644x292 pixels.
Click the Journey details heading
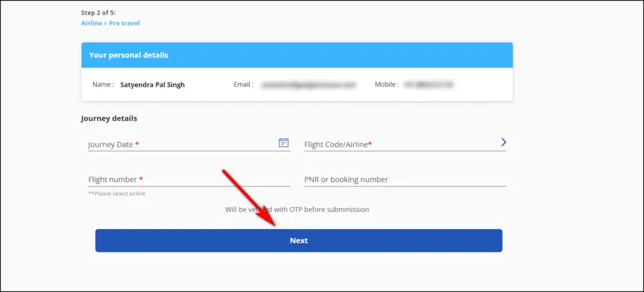[109, 118]
